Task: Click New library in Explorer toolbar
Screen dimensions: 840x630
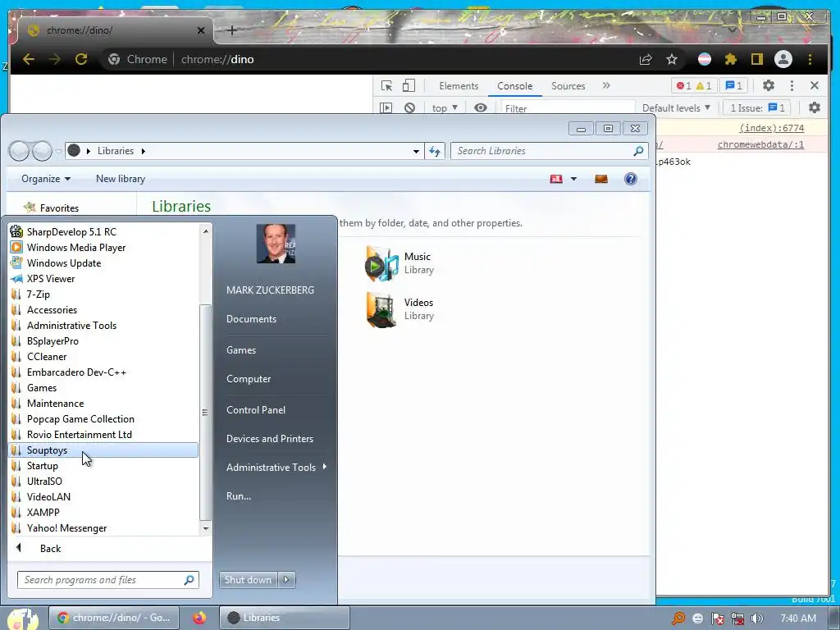Action: coord(121,179)
